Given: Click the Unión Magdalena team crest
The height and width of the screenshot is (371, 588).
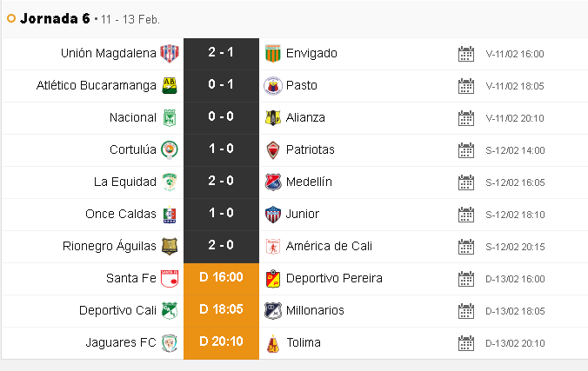Looking at the screenshot, I should coord(170,54).
